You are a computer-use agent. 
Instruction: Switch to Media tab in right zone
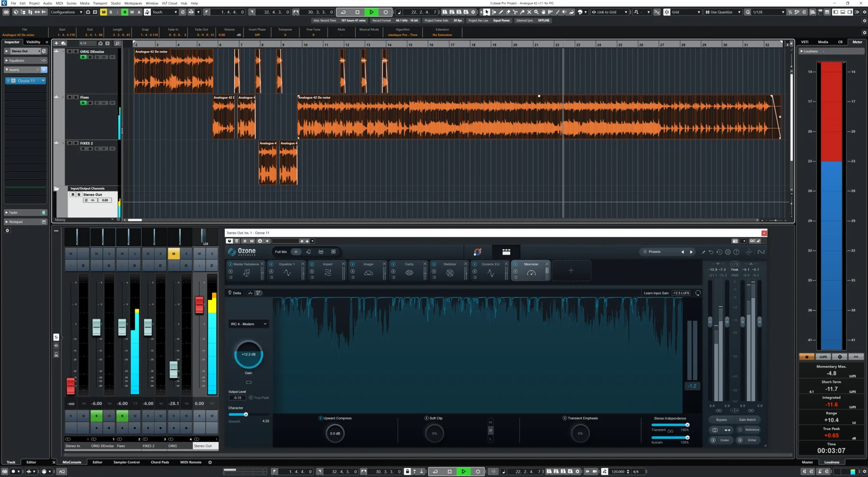coord(823,42)
